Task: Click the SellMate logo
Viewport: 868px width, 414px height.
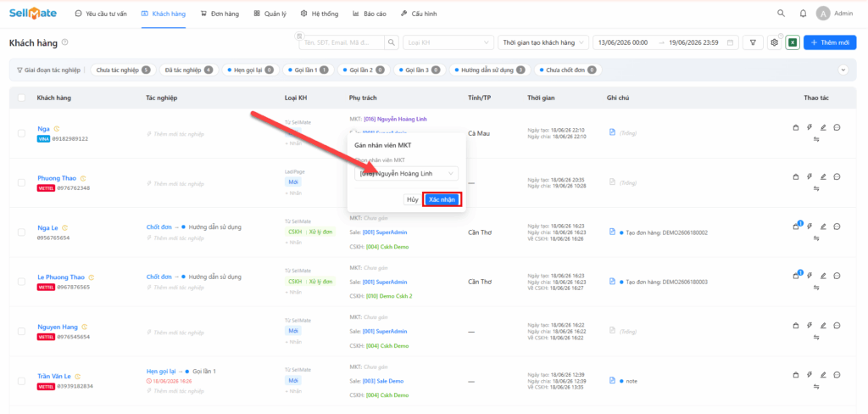Action: click(33, 14)
